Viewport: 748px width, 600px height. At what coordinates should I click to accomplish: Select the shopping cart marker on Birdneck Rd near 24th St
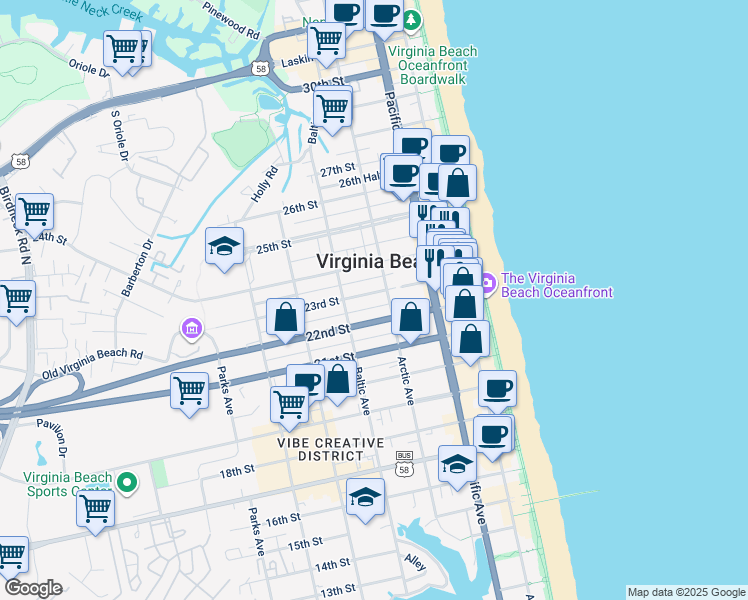(34, 215)
